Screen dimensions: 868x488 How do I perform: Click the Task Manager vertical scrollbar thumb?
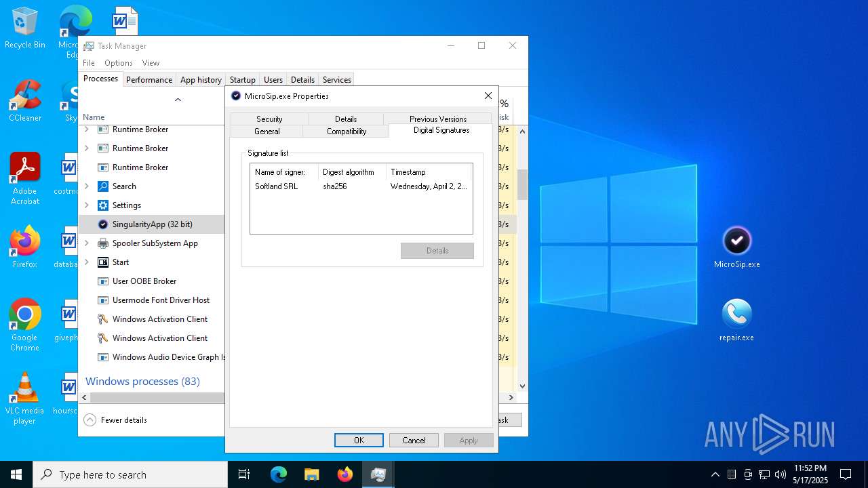522,184
